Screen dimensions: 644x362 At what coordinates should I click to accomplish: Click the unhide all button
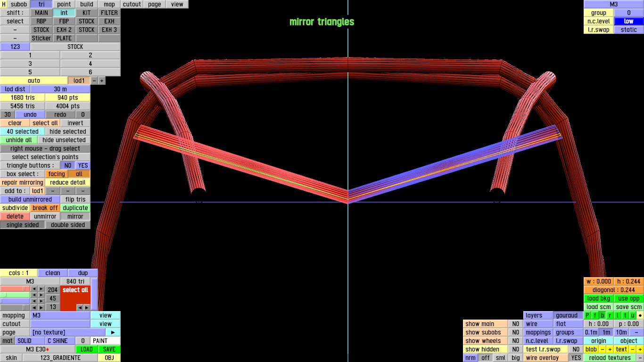coord(19,140)
